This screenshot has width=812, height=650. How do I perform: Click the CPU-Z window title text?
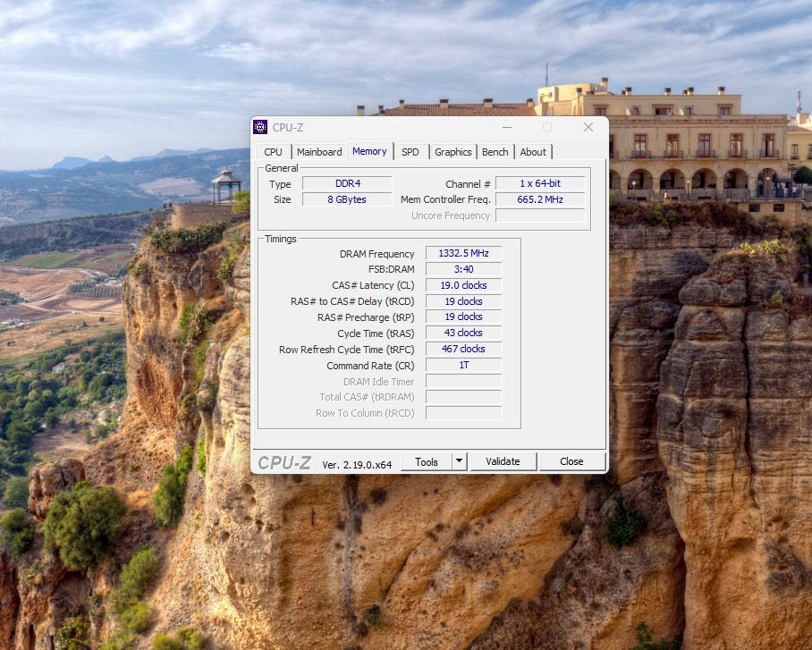coord(288,128)
